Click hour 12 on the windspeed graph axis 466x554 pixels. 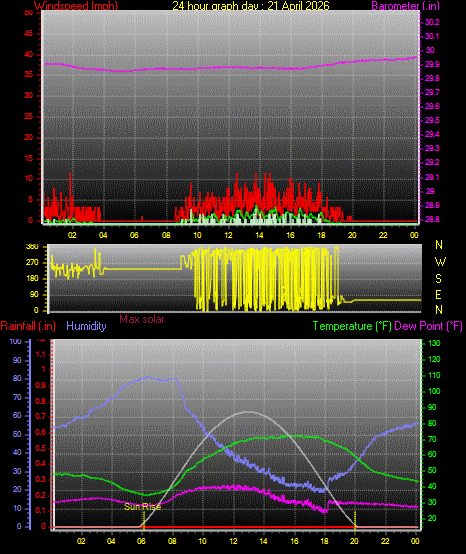228,235
